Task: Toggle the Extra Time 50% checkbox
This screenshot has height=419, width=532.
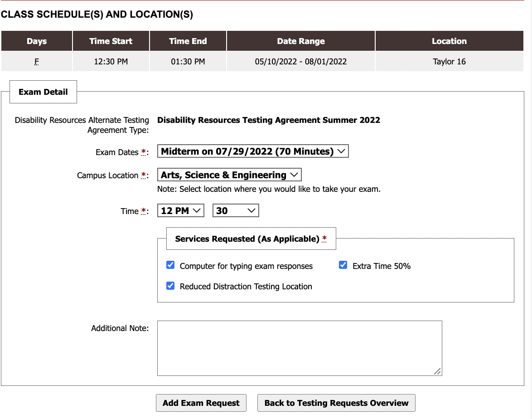Action: click(x=343, y=265)
